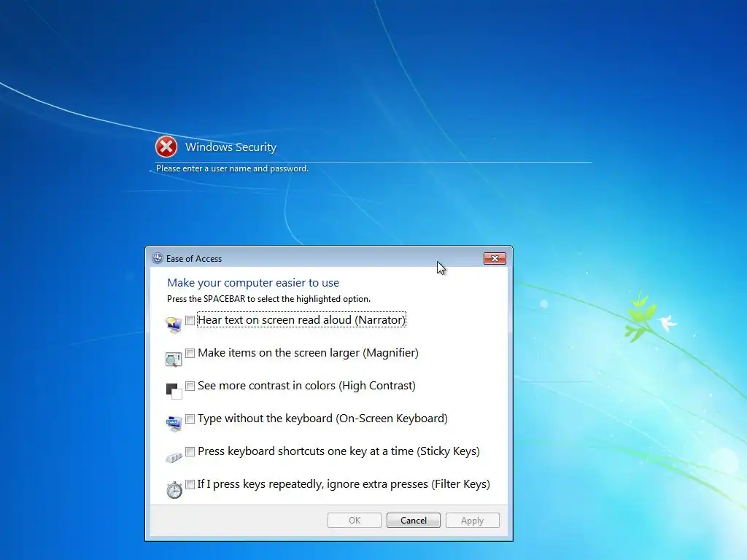Click 'Please enter a user name and password' message

coord(233,168)
